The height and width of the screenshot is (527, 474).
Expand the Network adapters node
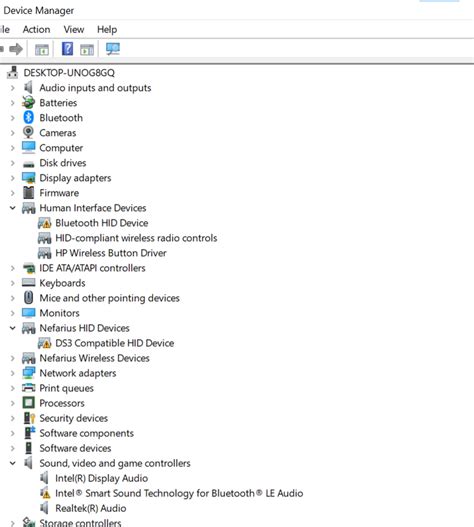click(12, 373)
